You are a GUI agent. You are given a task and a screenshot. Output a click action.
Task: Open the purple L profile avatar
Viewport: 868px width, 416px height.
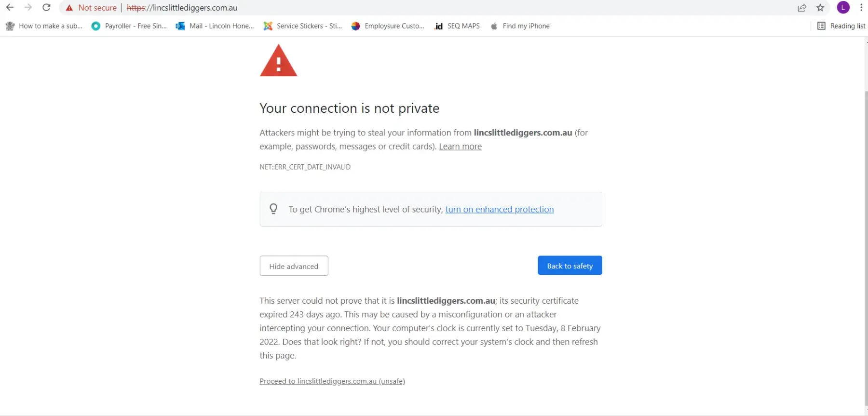[x=843, y=8]
